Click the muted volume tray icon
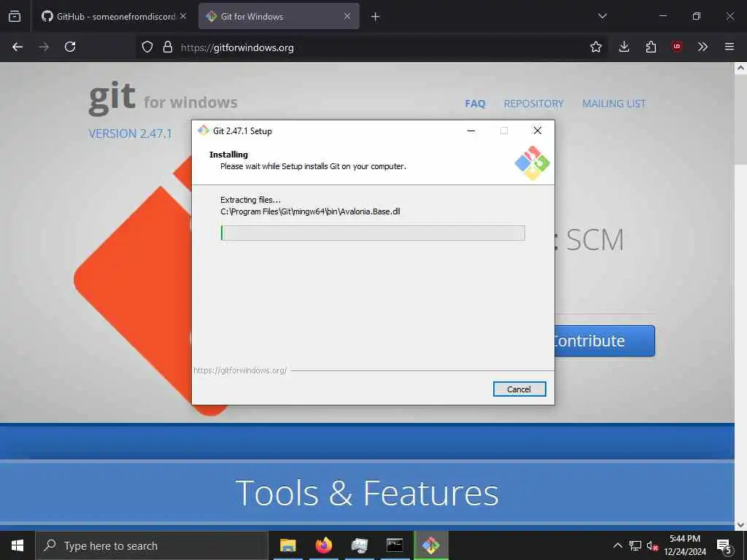This screenshot has width=747, height=560. 652,545
